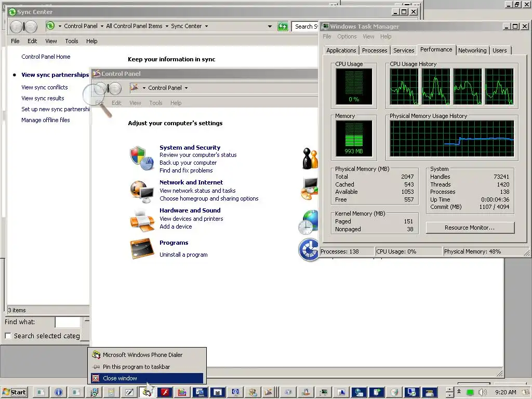532x399 pixels.
Task: Tick the Search selected categories checkbox
Action: pos(8,336)
